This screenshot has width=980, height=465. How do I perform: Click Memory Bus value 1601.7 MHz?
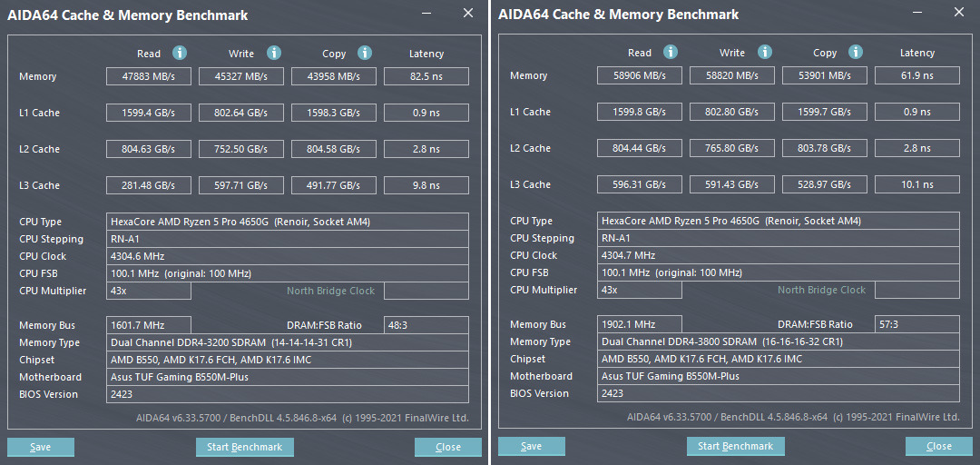[148, 325]
